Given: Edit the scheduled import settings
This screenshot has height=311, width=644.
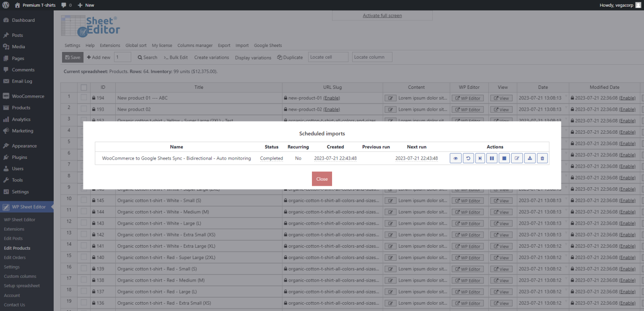Looking at the screenshot, I should coord(517,158).
